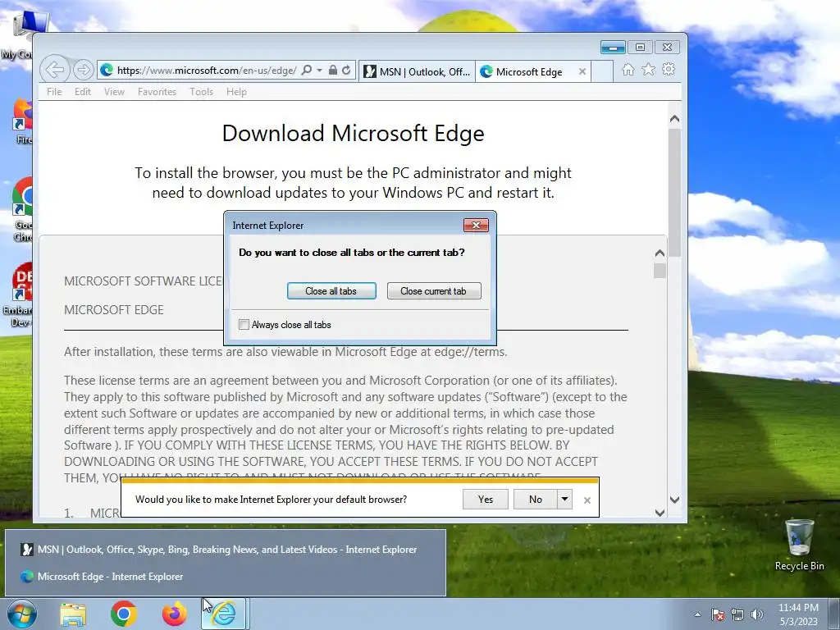Open the Favorites menu
Image resolution: width=840 pixels, height=630 pixels.
[157, 92]
